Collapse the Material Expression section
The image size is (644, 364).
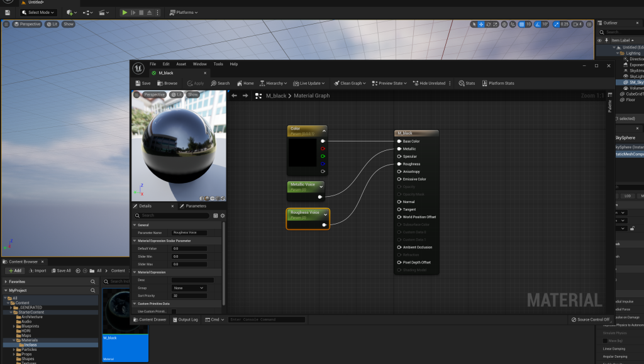pos(135,272)
